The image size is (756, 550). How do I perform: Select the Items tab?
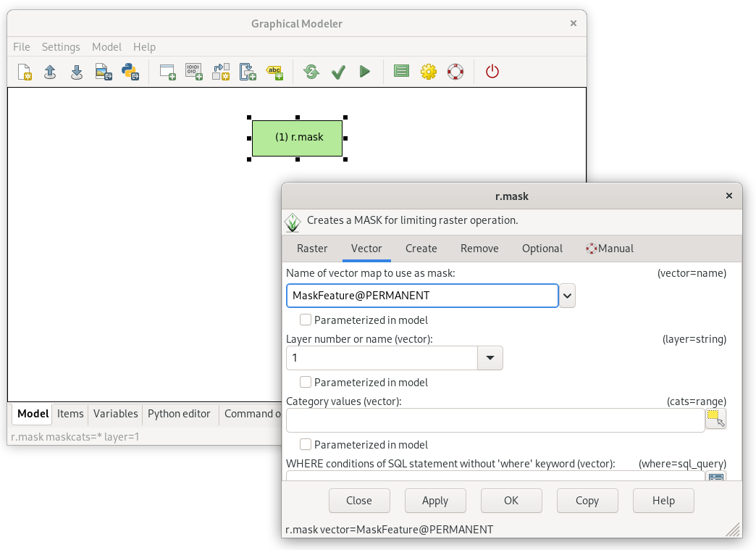(70, 414)
